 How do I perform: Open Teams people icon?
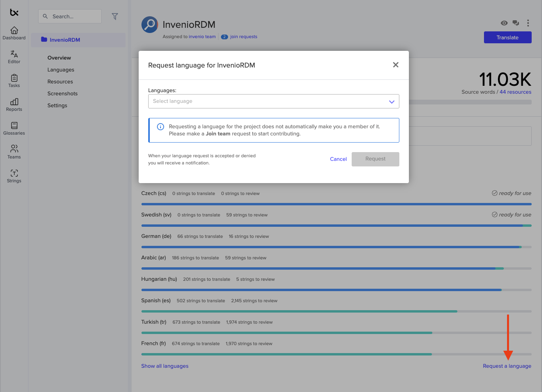[14, 149]
